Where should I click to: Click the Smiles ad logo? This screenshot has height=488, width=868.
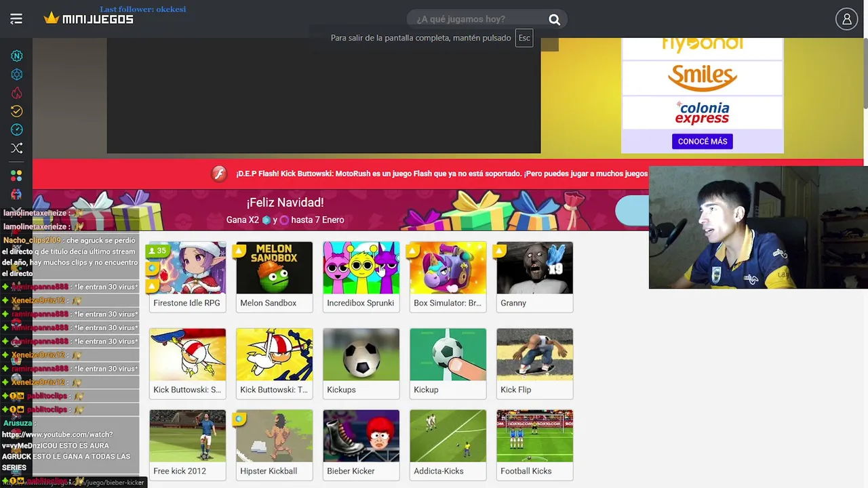[x=703, y=78]
